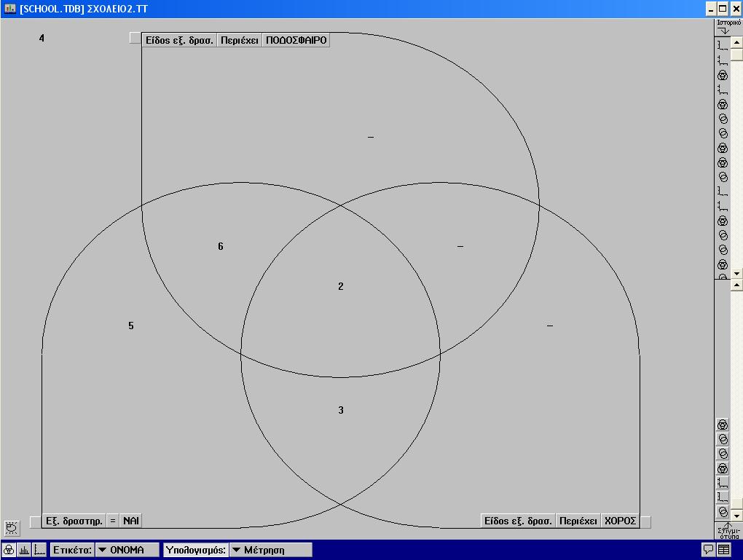Toggle the small box beside ΧΟΡΟΣ rule
743x560 pixels.
645,521
